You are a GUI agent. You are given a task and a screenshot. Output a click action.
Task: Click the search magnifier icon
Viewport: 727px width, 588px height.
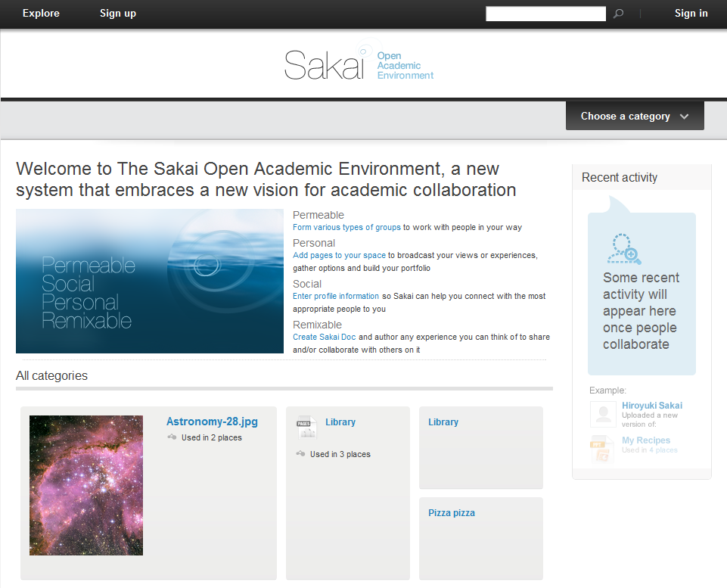pyautogui.click(x=619, y=14)
